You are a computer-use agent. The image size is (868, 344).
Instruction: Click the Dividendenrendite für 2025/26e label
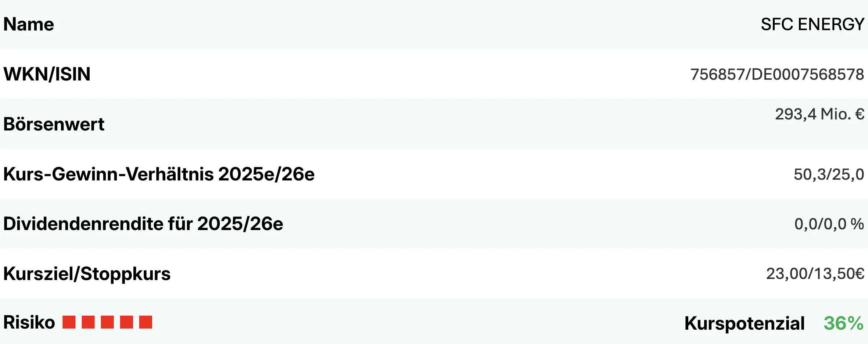pos(143,224)
